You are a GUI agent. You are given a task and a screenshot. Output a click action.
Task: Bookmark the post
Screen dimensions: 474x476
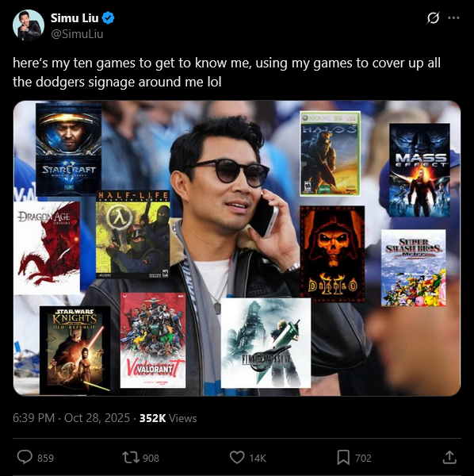point(343,458)
